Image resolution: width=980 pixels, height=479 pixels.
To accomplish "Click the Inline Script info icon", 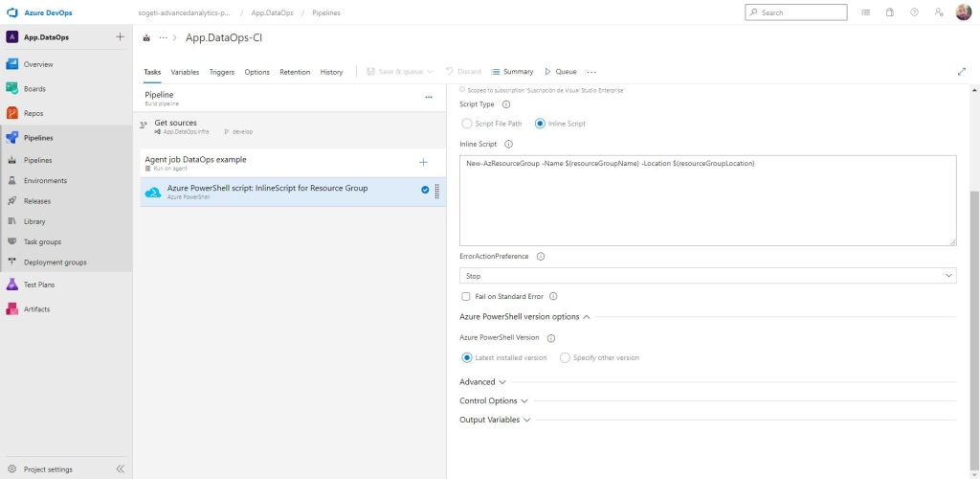I will (x=508, y=145).
